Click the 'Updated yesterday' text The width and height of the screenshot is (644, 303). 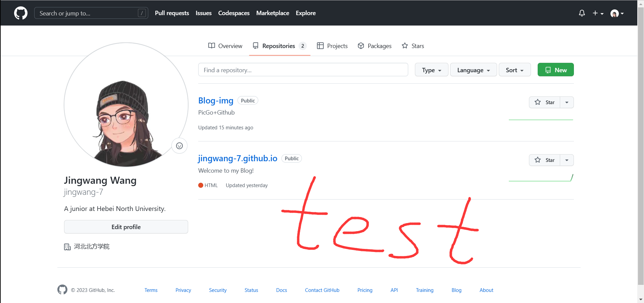click(x=247, y=185)
